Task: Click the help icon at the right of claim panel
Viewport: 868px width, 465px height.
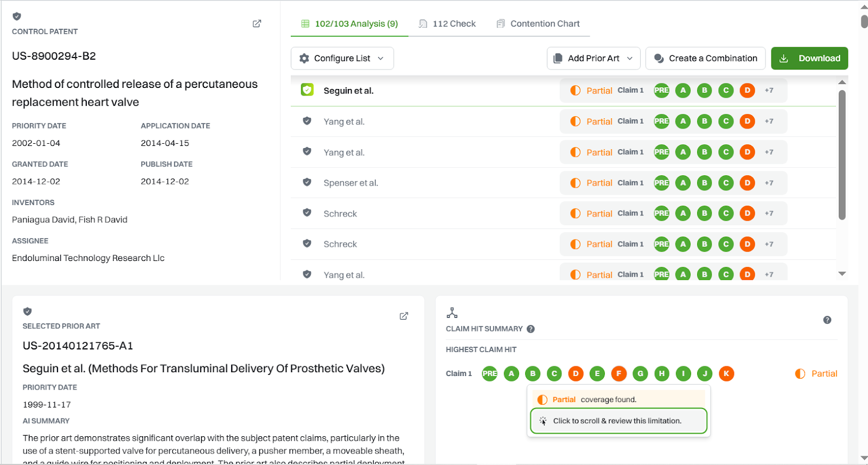Action: tap(827, 320)
